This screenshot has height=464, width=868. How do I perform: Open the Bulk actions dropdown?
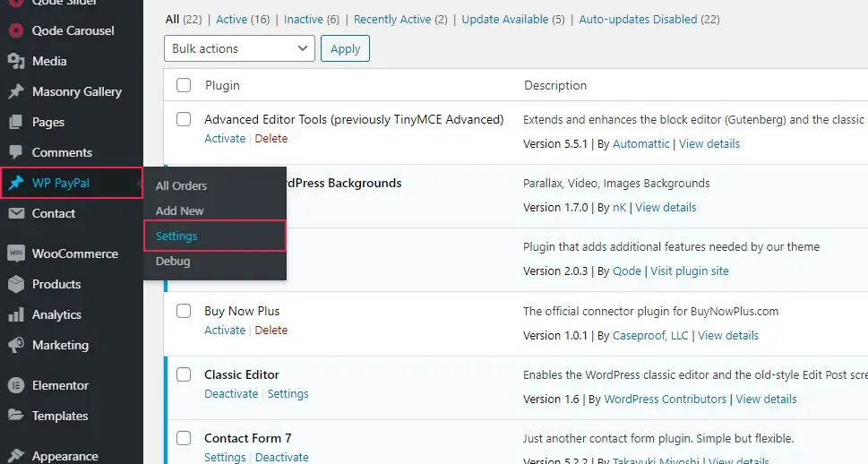click(239, 48)
